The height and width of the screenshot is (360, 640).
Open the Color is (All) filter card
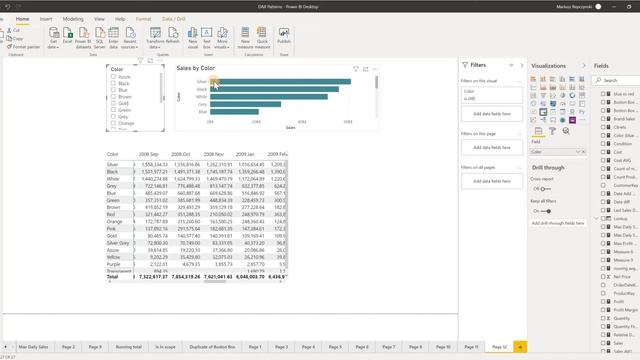492,95
